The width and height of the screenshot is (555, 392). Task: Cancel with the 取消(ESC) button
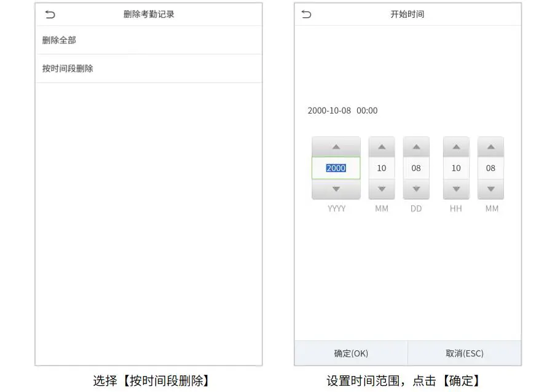tap(465, 353)
